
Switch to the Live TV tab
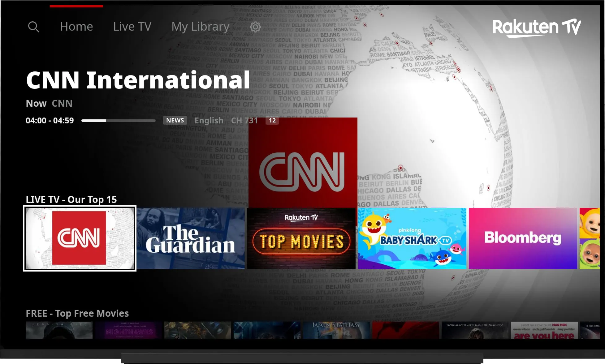[132, 27]
